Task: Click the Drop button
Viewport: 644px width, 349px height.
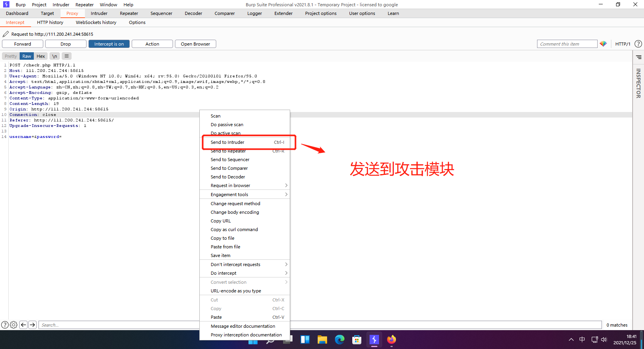Action: click(x=66, y=44)
